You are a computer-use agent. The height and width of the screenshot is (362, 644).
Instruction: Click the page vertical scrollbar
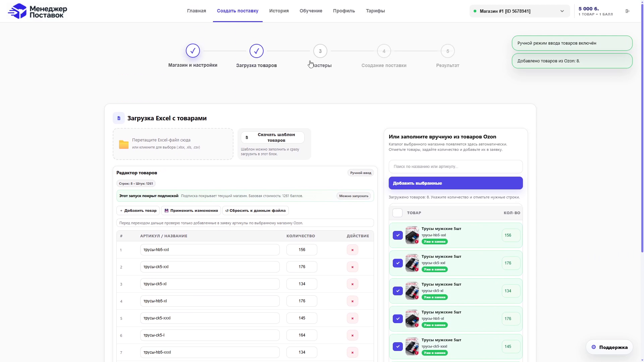642,127
